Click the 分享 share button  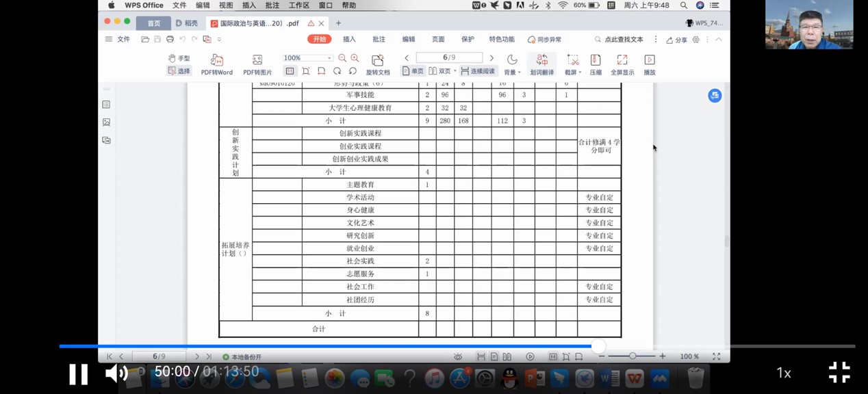click(x=676, y=40)
